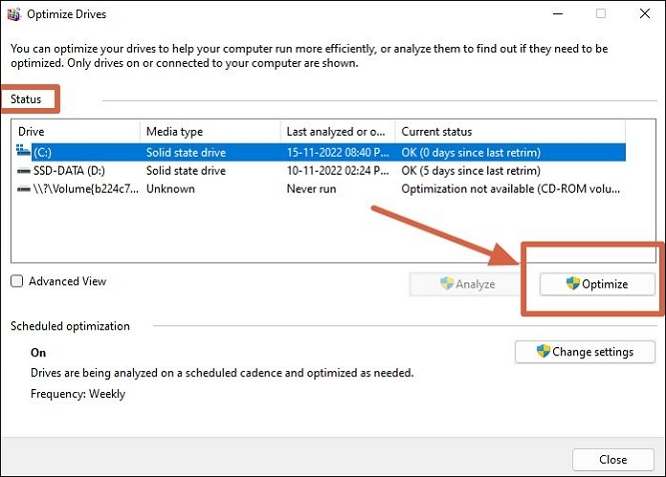This screenshot has width=666, height=477.
Task: Click 'Optimization not available (CD-ROM volu...' status
Action: (511, 189)
